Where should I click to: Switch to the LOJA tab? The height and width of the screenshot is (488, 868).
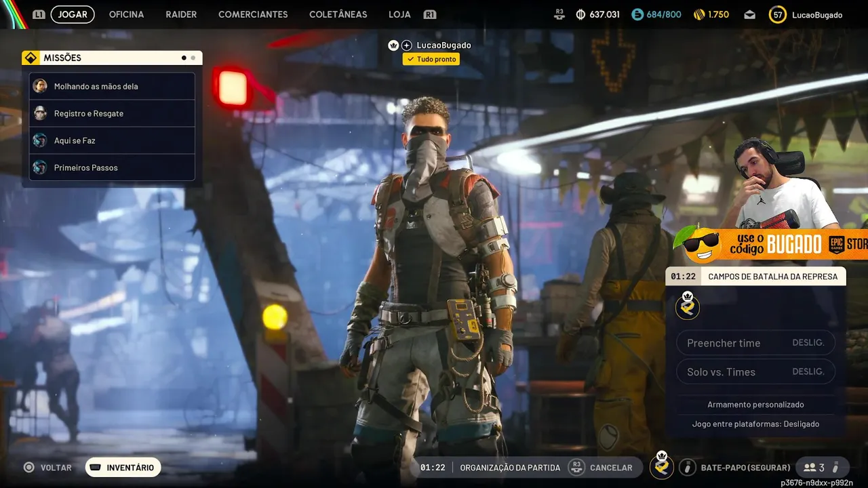coord(399,14)
